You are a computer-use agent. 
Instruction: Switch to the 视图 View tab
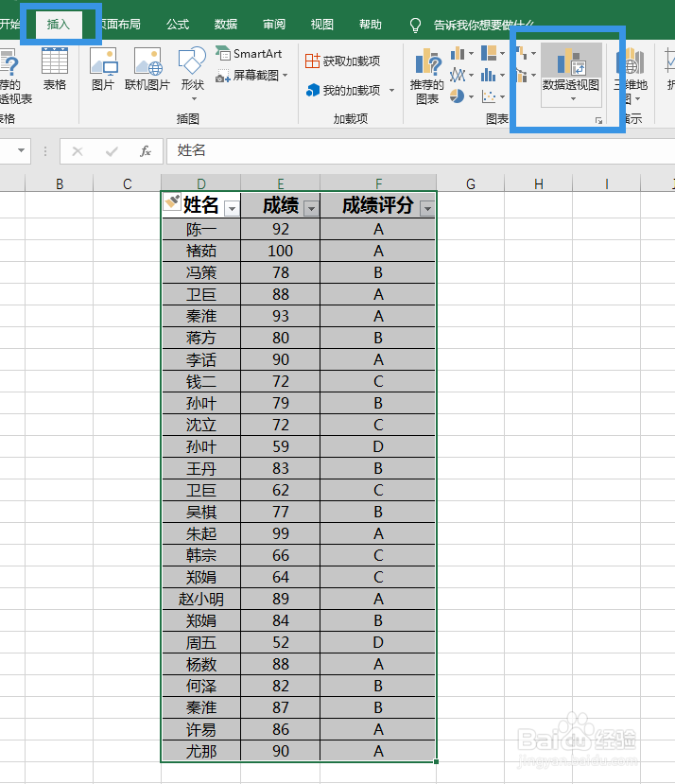point(322,25)
